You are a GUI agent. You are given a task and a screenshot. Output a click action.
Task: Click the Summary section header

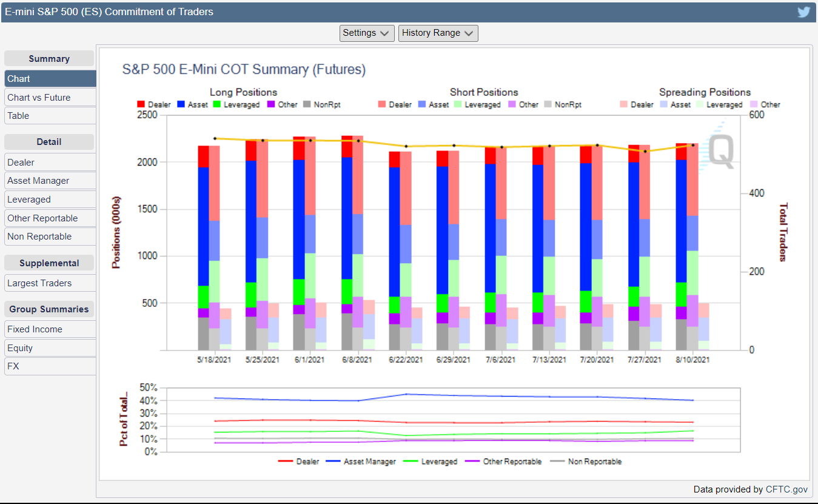tap(49, 59)
